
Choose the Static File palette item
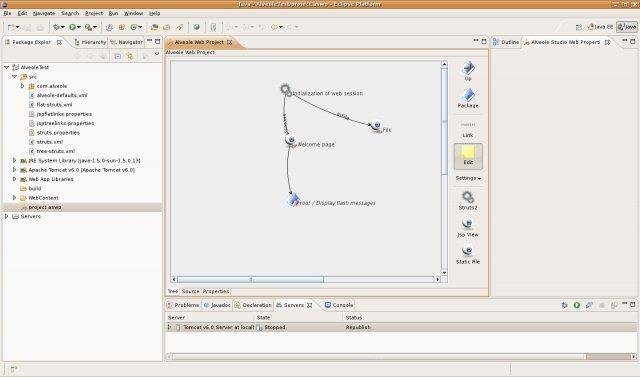tap(468, 255)
